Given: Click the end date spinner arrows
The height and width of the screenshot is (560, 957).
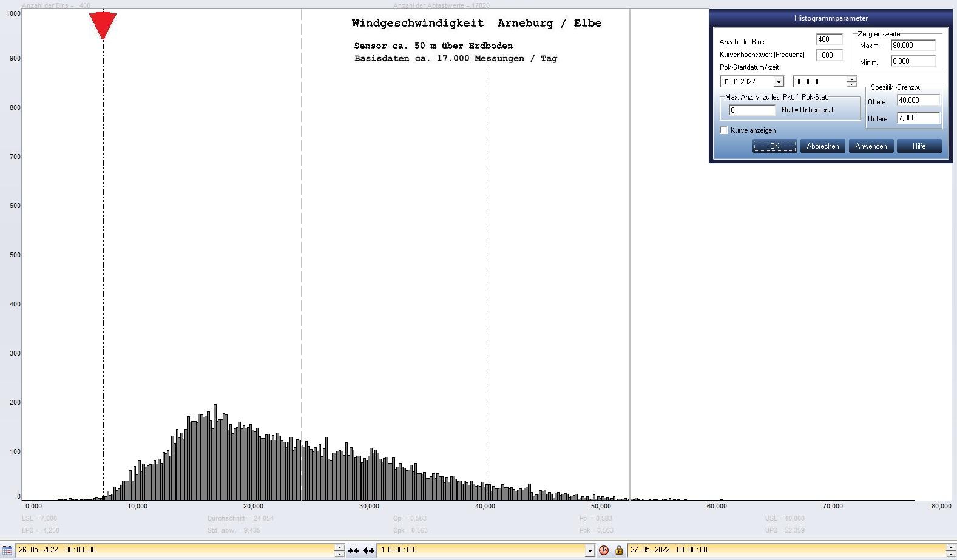Looking at the screenshot, I should click(x=951, y=550).
